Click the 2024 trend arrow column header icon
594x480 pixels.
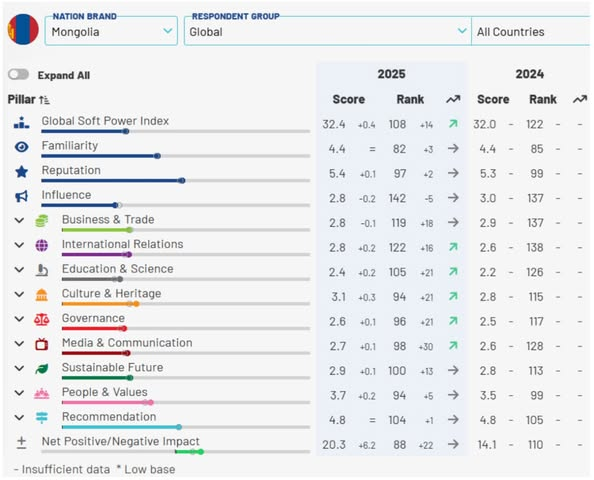click(x=580, y=99)
